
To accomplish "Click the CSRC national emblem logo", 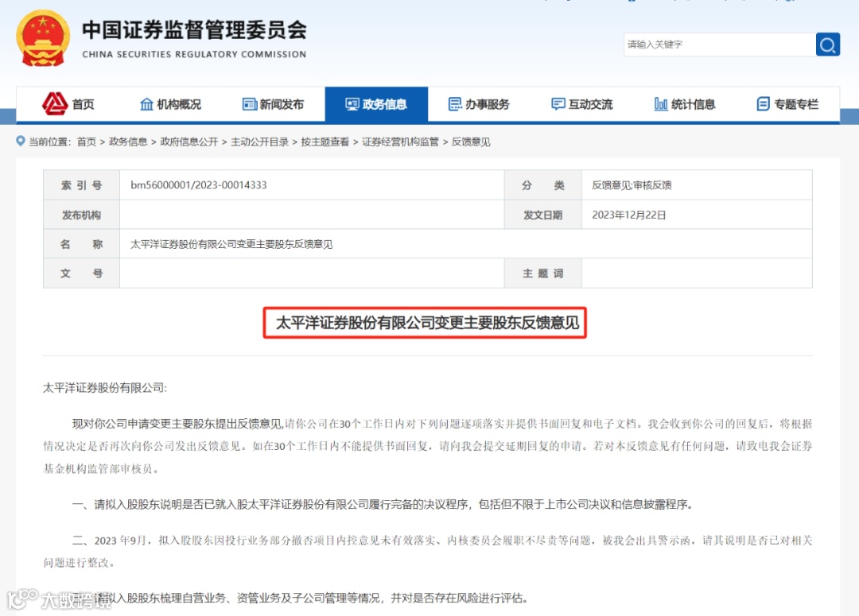I will pos(43,38).
